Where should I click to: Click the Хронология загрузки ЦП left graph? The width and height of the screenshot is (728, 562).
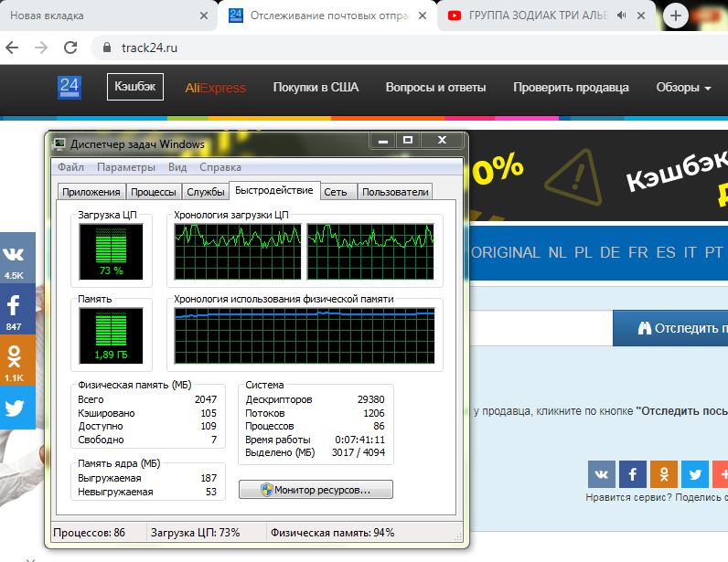(238, 251)
